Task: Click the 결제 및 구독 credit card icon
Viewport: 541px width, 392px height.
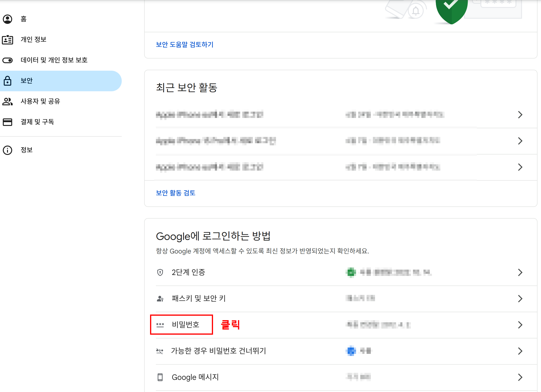Action: pyautogui.click(x=7, y=122)
